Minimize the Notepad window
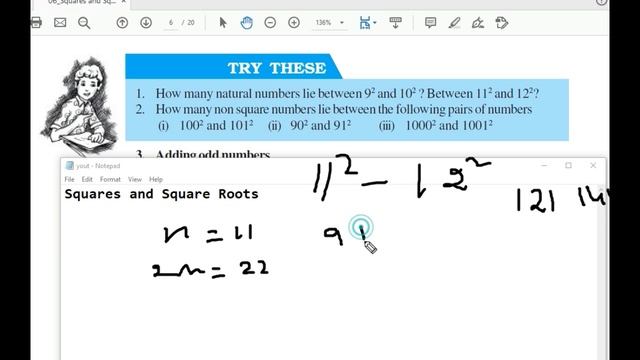640x360 pixels. tap(544, 165)
